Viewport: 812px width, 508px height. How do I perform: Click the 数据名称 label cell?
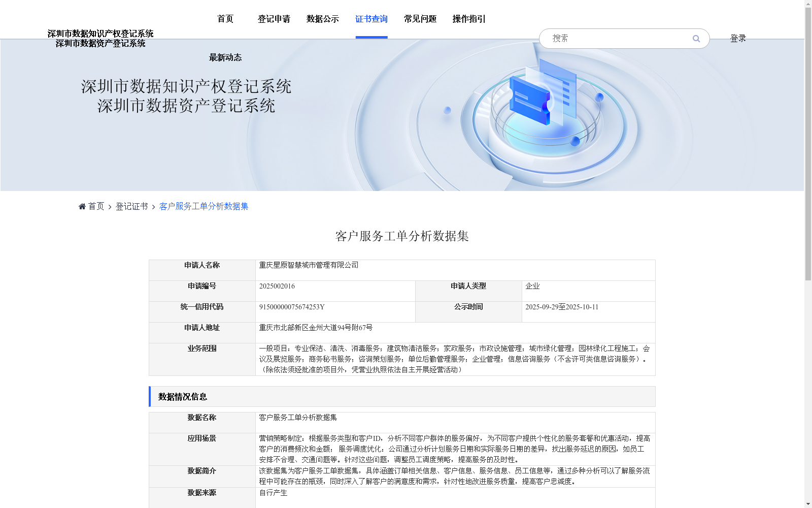click(202, 423)
